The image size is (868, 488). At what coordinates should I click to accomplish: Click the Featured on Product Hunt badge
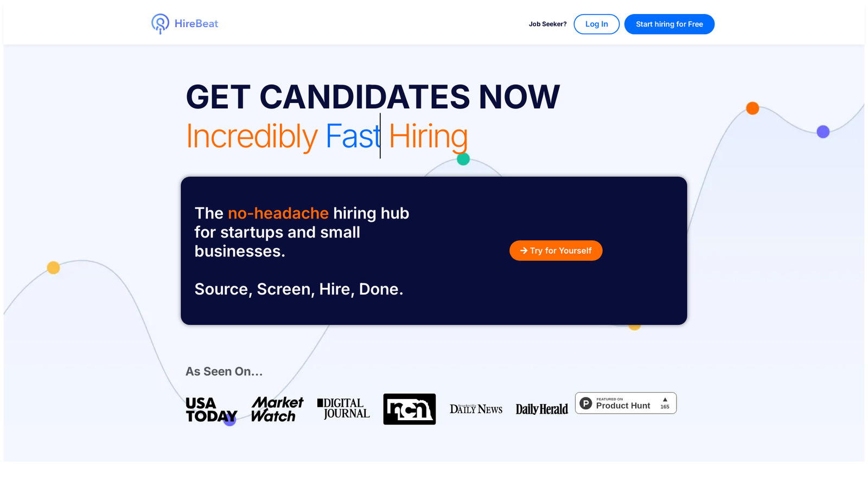click(x=626, y=403)
